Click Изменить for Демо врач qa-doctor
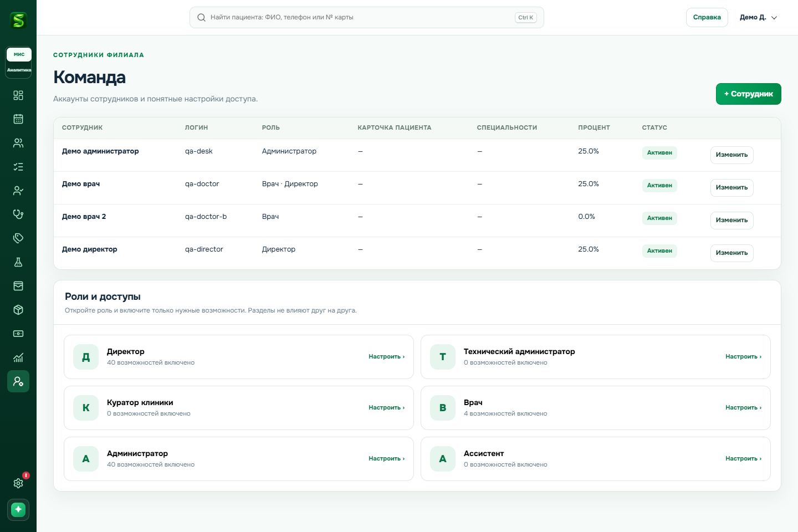Image resolution: width=798 pixels, height=532 pixels. (x=731, y=187)
